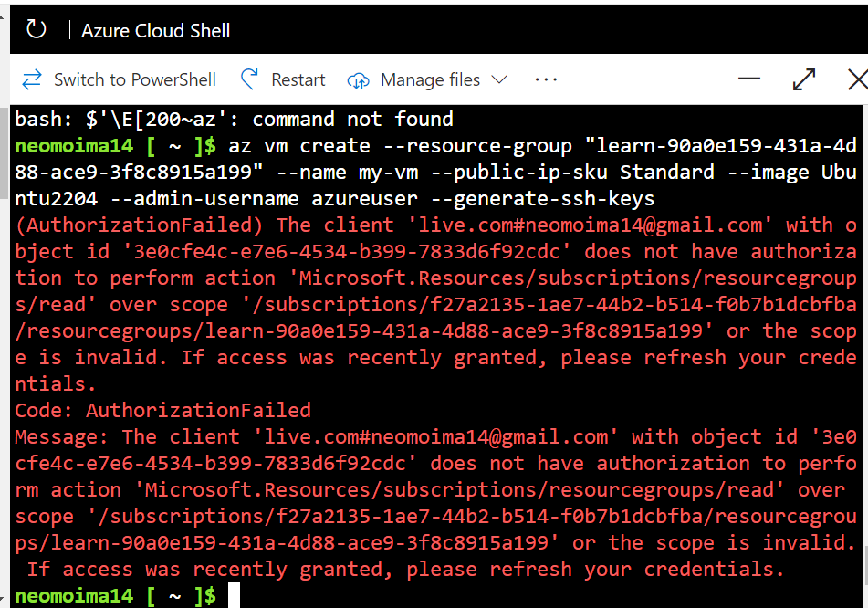Open the overflow options next to Manage files

[x=546, y=80]
